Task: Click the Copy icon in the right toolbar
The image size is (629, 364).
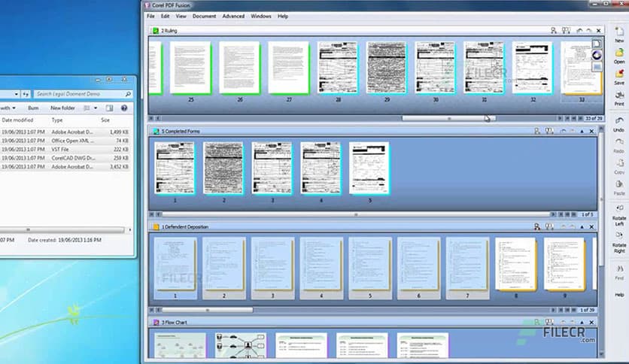Action: [619, 163]
